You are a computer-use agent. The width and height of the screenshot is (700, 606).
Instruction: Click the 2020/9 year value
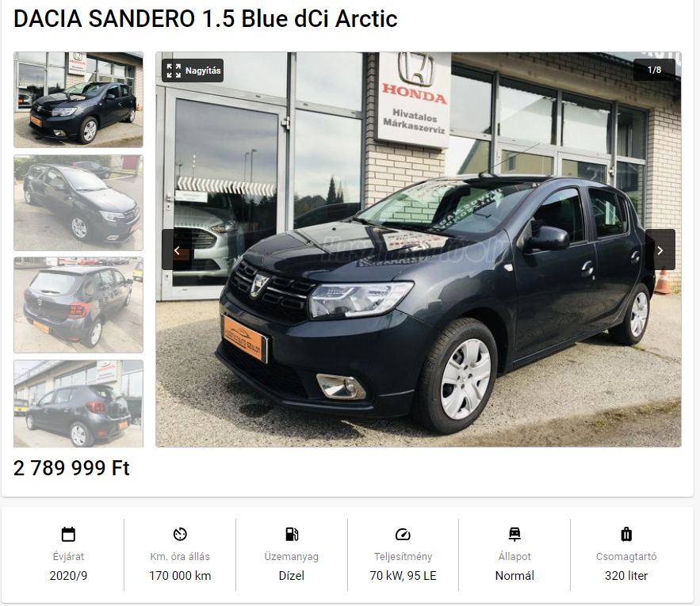(68, 576)
